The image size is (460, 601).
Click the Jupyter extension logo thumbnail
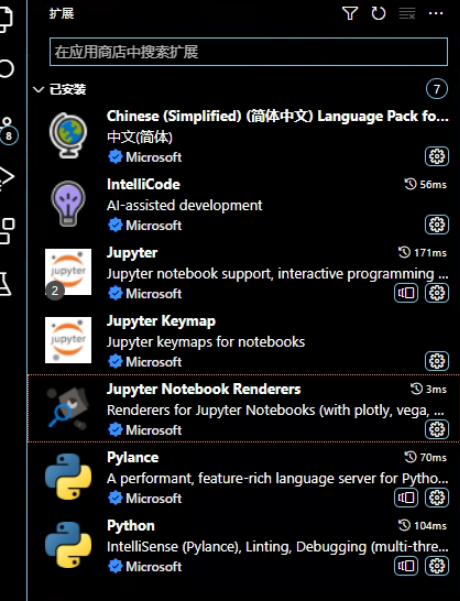[x=68, y=272]
